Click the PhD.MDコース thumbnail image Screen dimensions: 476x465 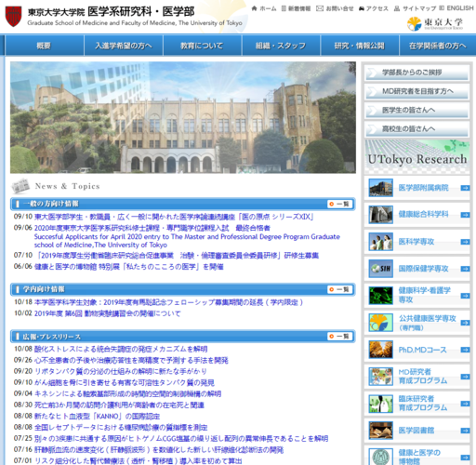pos(381,350)
